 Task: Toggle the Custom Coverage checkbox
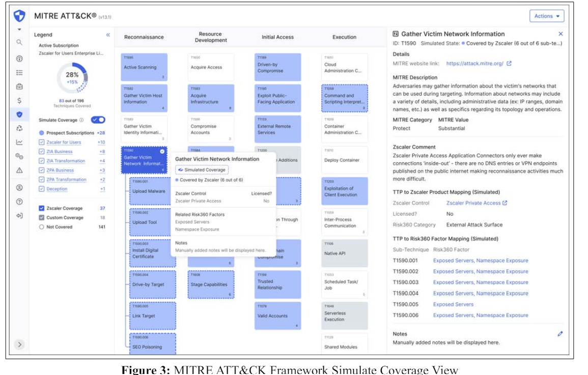42,218
